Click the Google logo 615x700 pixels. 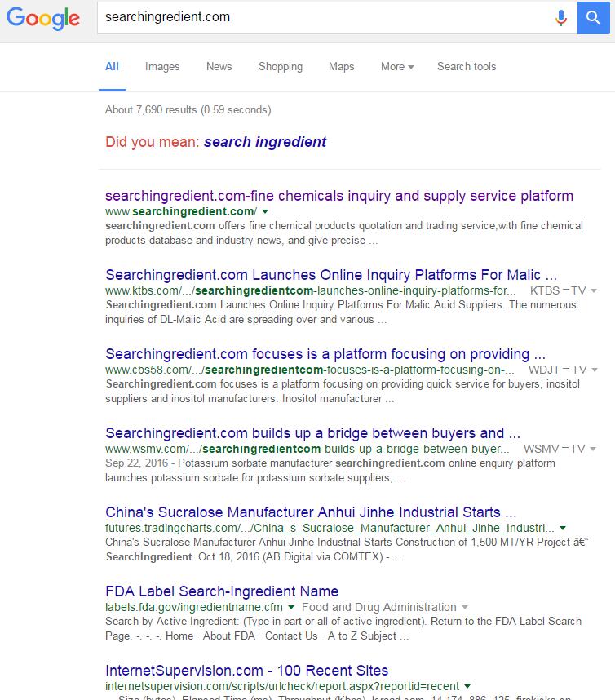point(43,18)
